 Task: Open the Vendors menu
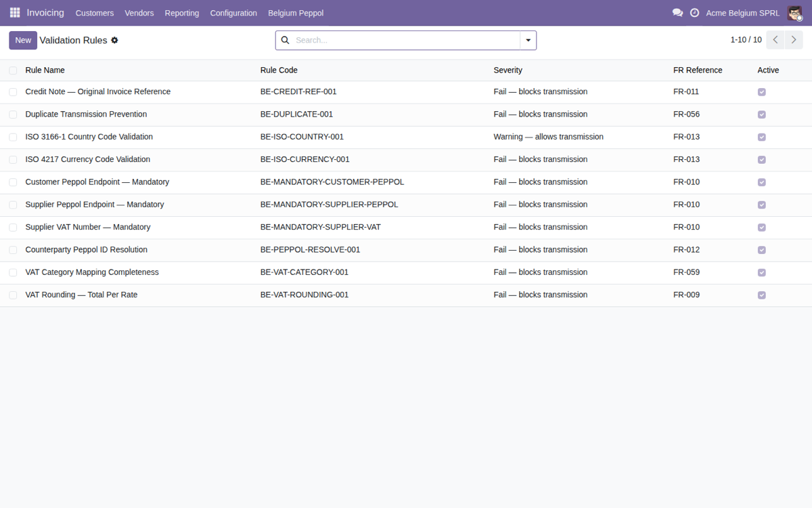139,13
